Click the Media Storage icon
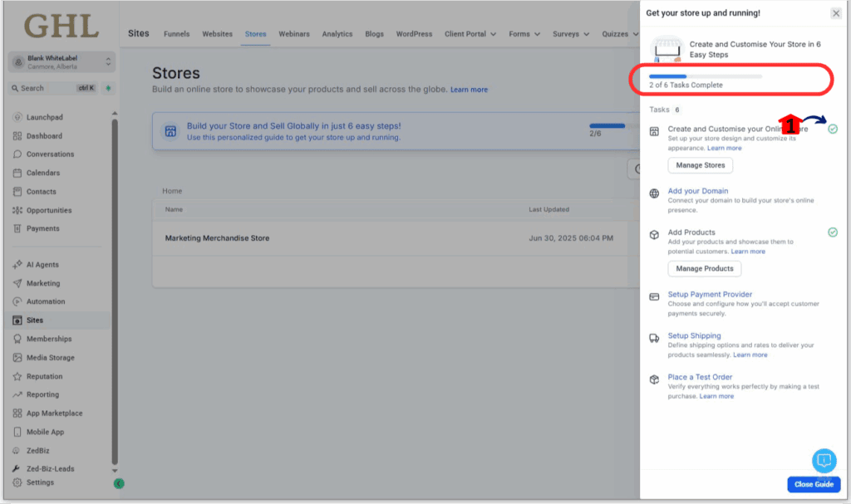Screen dimensions: 851x504 (17, 358)
